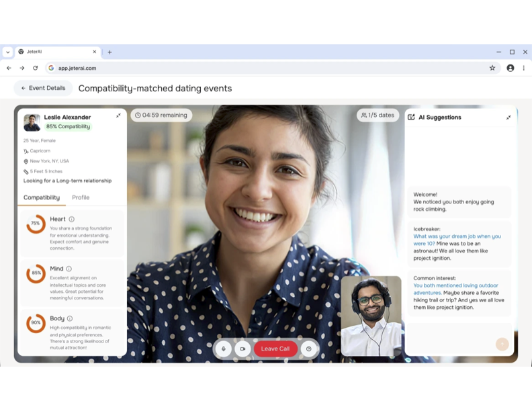Toggle the camera video button
Screen dimensions: 532x411
[x=242, y=349]
